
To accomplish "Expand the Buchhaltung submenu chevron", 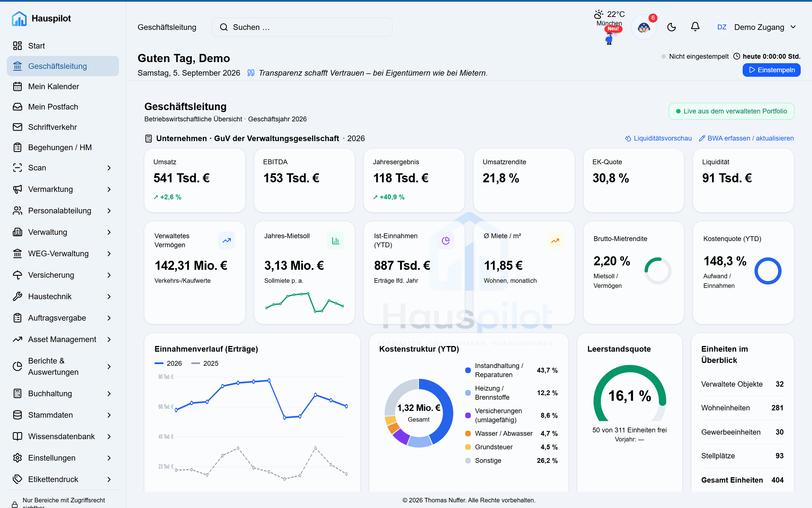I will pos(109,393).
